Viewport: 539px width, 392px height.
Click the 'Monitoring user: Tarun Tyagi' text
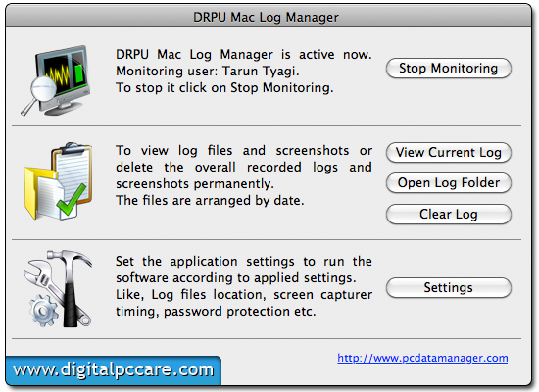point(208,72)
